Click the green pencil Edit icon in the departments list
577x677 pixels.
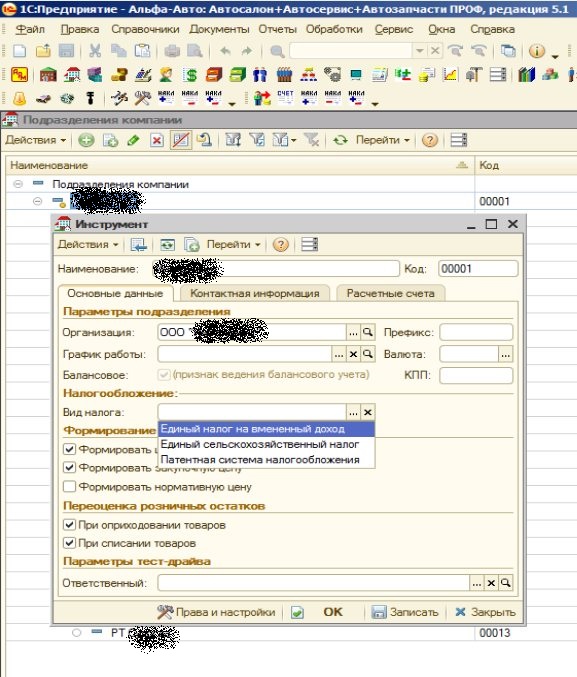[x=133, y=140]
